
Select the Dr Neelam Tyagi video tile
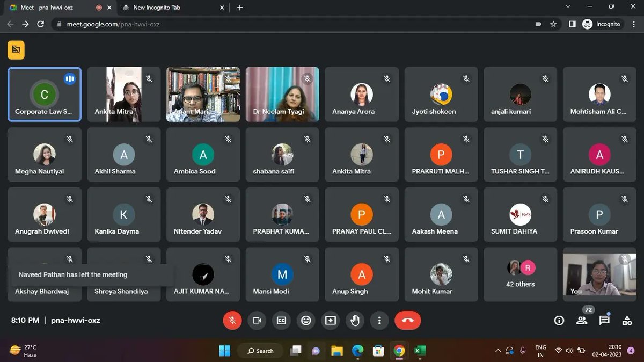pos(282,95)
